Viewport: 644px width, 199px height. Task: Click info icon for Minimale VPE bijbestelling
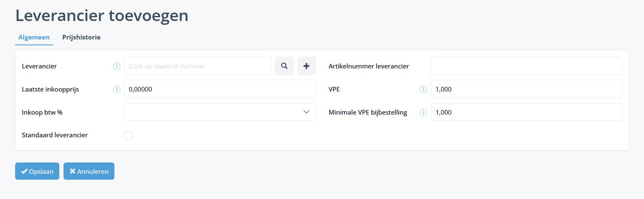(x=424, y=112)
